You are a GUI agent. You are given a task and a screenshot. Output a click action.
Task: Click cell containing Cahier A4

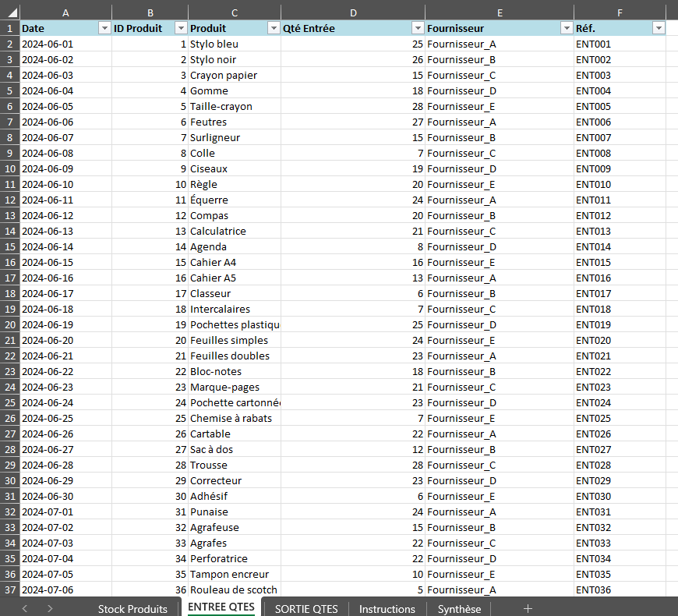point(235,263)
